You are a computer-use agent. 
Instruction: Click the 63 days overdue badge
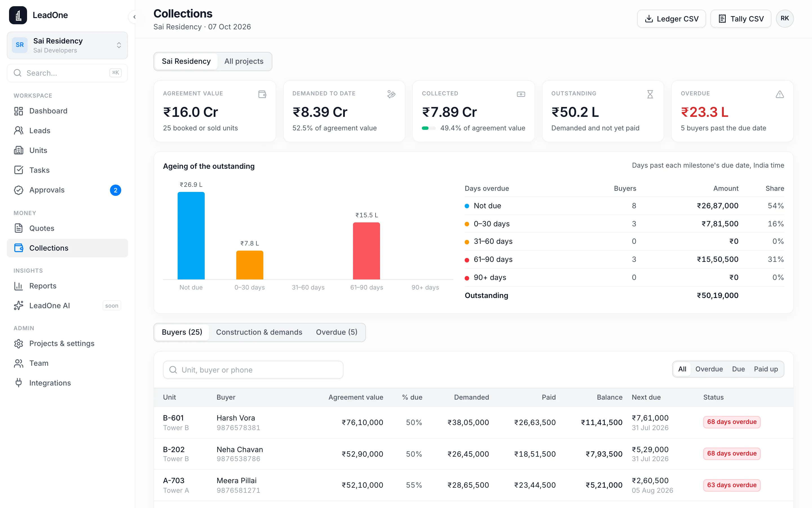[732, 485]
